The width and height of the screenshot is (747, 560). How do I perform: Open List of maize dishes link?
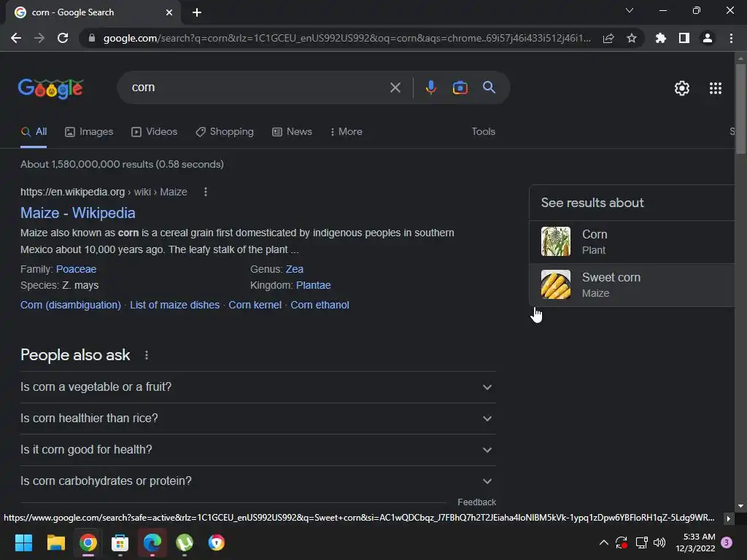pos(174,305)
